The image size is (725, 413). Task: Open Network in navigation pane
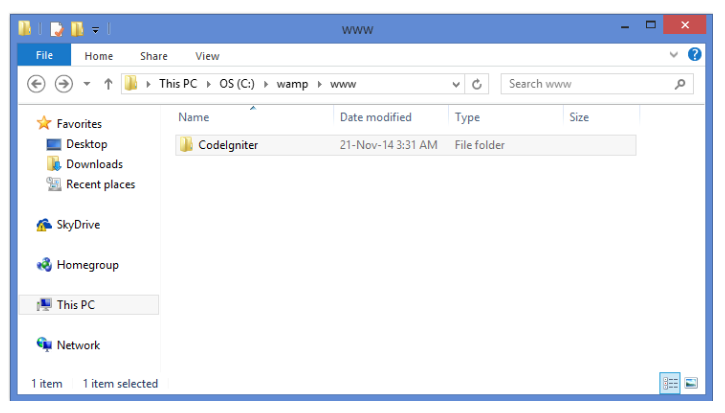coord(78,345)
